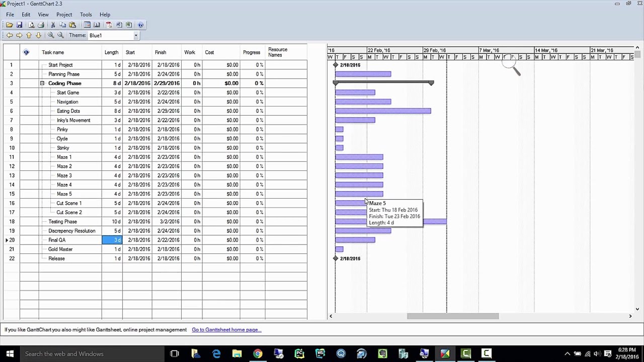
Task: Click the Gold Master task name
Action: point(60,249)
